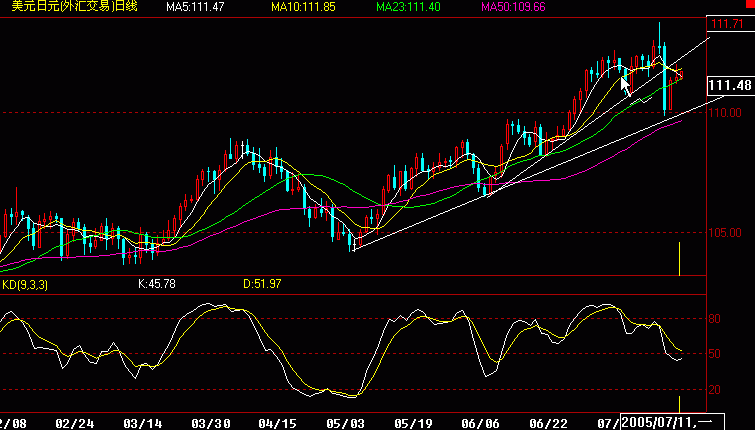Click the 05/03 date axis label
This screenshot has height=430, width=755.
click(x=346, y=424)
